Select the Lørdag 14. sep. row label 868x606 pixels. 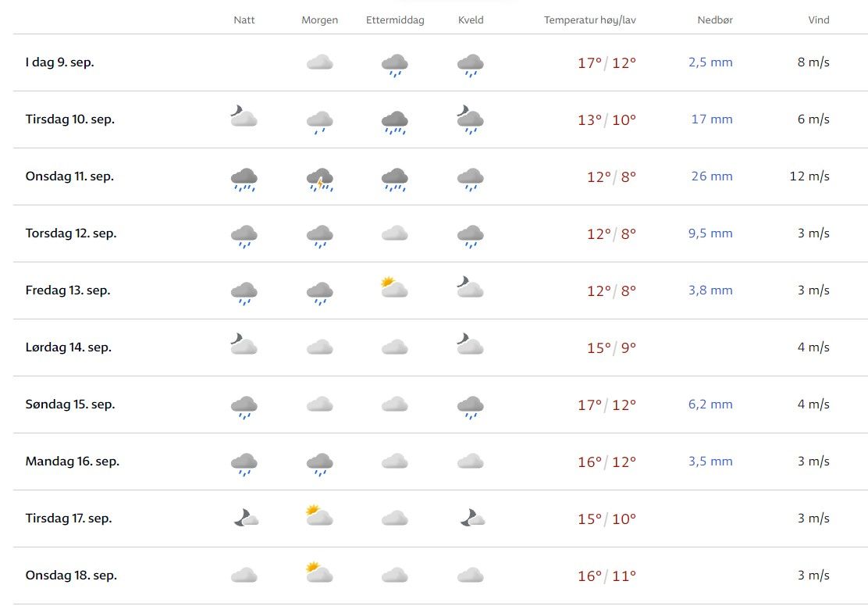(69, 348)
